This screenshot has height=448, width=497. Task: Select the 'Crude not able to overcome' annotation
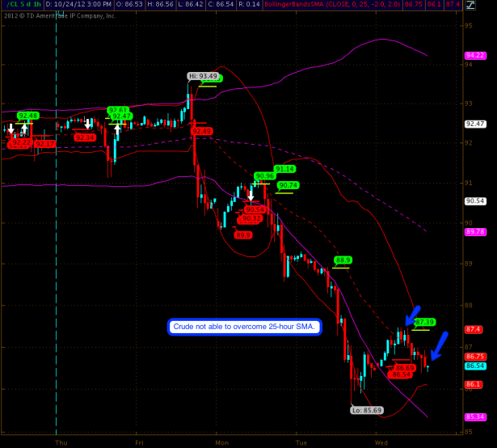[x=245, y=327]
